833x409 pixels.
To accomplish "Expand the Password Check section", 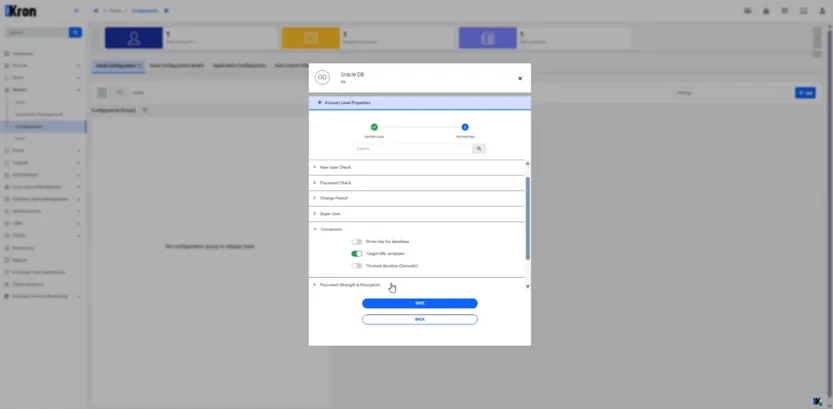I will (x=416, y=183).
